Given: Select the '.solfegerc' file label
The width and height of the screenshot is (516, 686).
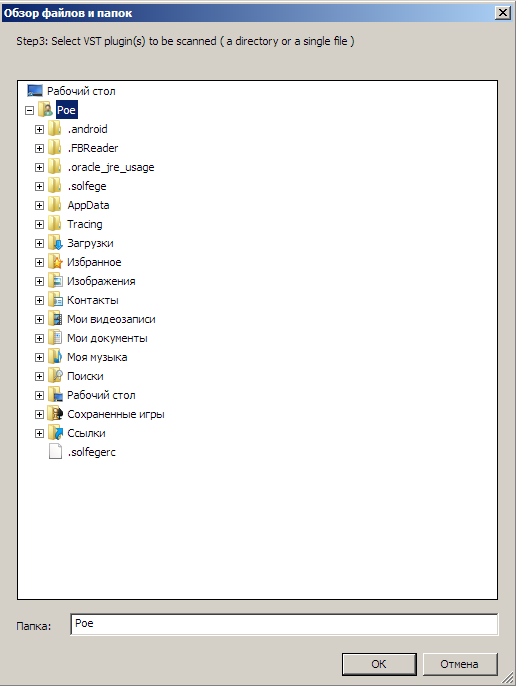Looking at the screenshot, I should coord(91,452).
